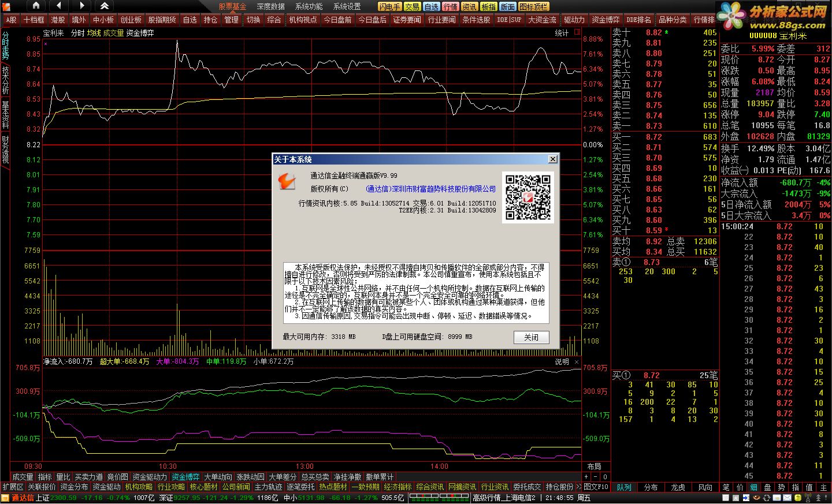832x504 pixels.
Task: Open the 版面 layout shortcut
Action: [508, 6]
